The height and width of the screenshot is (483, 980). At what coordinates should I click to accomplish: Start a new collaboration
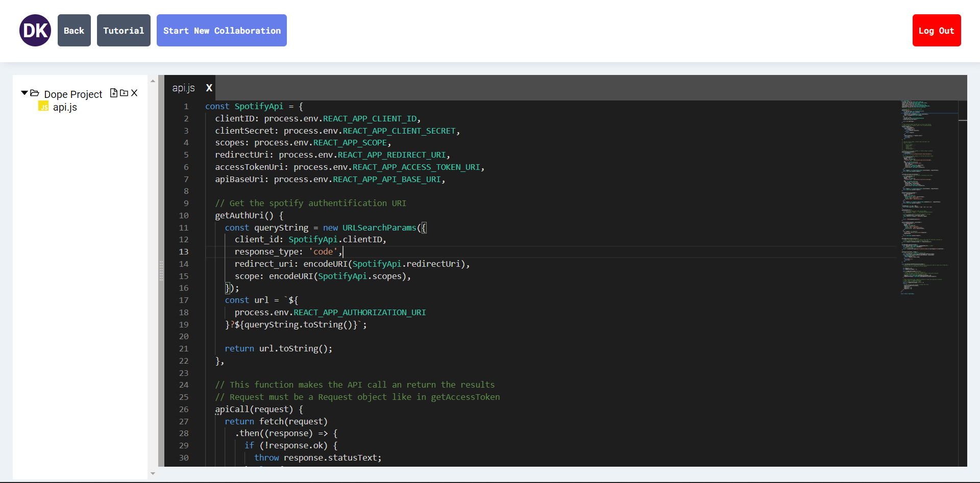pyautogui.click(x=222, y=31)
